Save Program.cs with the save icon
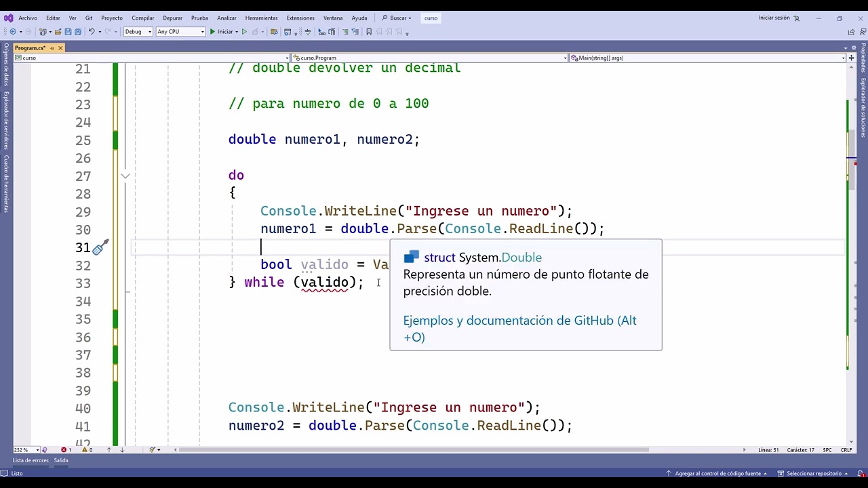 point(68,32)
